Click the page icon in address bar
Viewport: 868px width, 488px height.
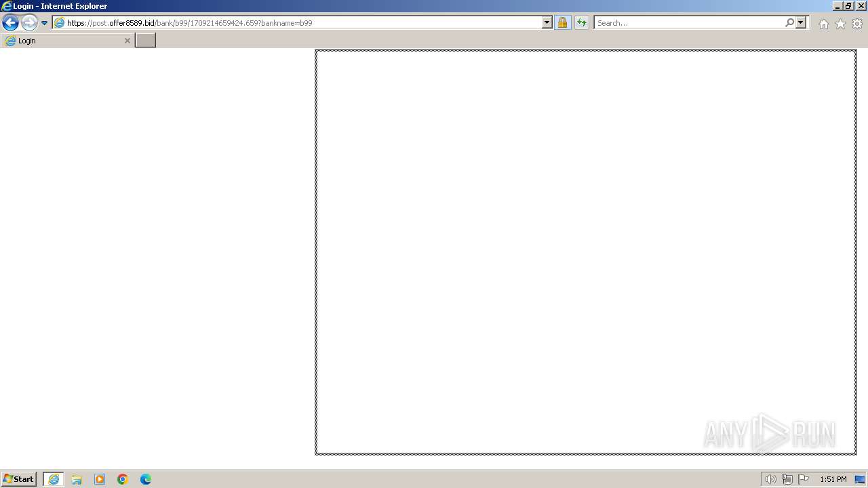click(60, 22)
